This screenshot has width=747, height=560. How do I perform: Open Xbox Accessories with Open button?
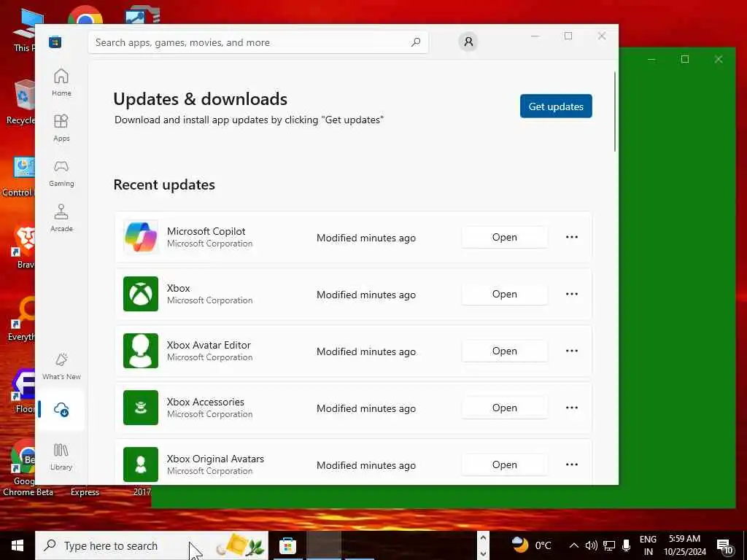coord(505,408)
